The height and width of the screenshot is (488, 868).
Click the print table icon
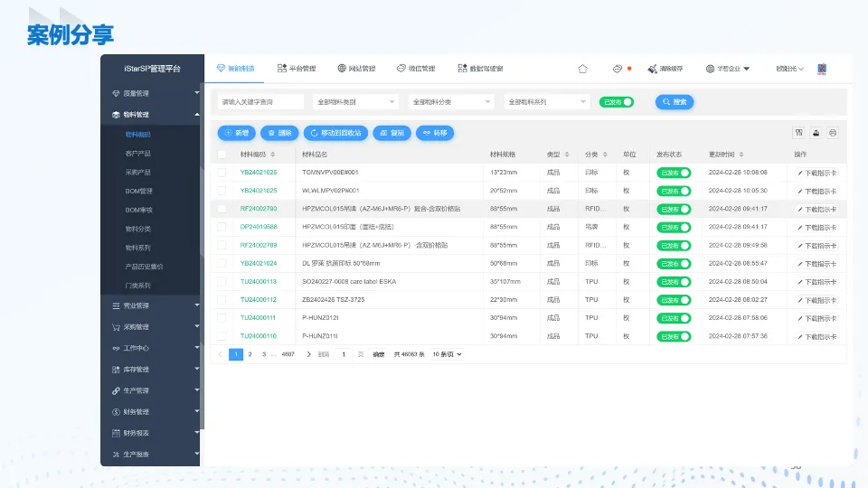pos(833,133)
